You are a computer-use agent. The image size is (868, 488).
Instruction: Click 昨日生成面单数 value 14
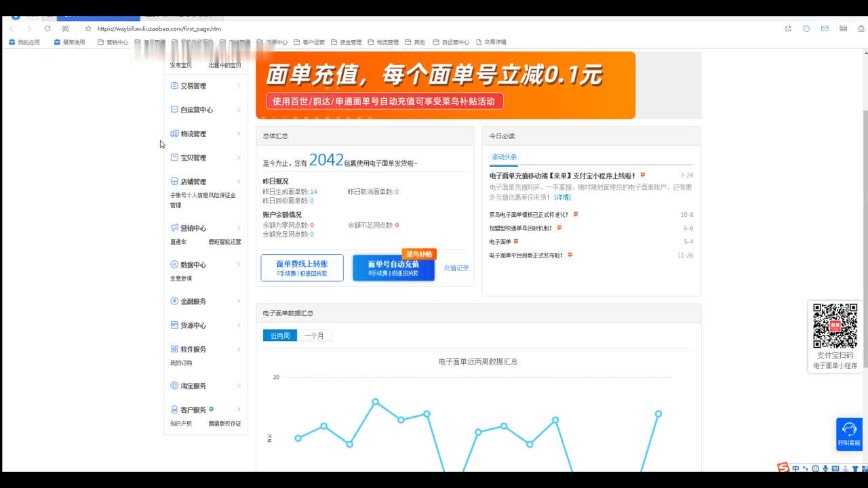click(x=314, y=192)
